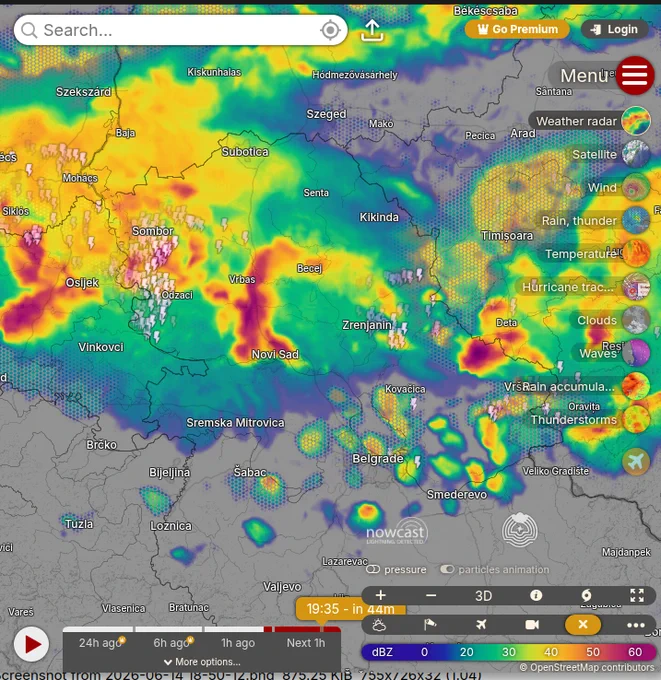Select the 6h ago time range

pos(171,643)
